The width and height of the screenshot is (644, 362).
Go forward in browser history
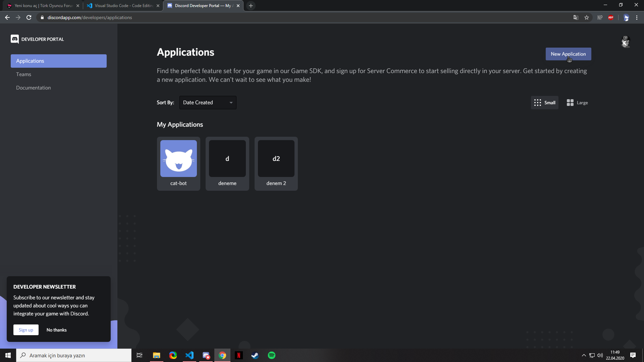coord(18,17)
